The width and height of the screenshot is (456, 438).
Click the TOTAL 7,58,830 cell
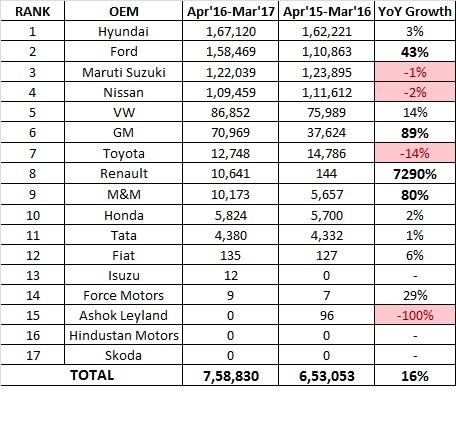click(231, 376)
